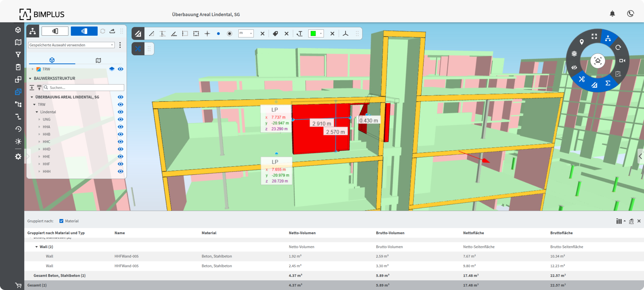This screenshot has height=290, width=644.
Task: Select the 3D cube models tab
Action: [x=52, y=60]
